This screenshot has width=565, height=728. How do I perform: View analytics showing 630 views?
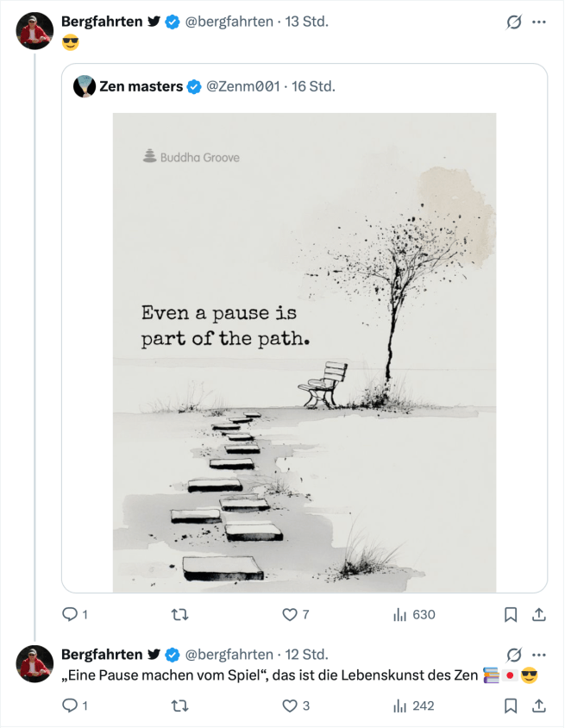tap(400, 615)
